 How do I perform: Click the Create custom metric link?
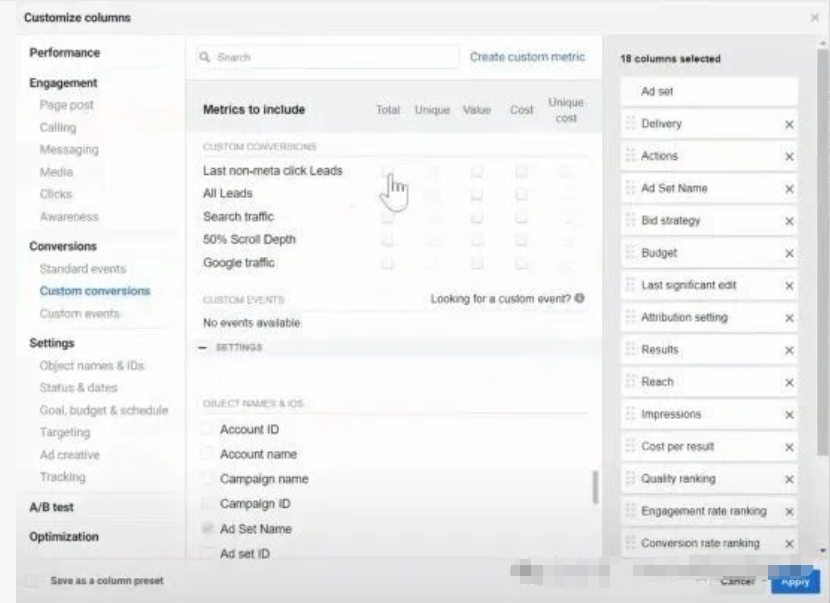[527, 58]
